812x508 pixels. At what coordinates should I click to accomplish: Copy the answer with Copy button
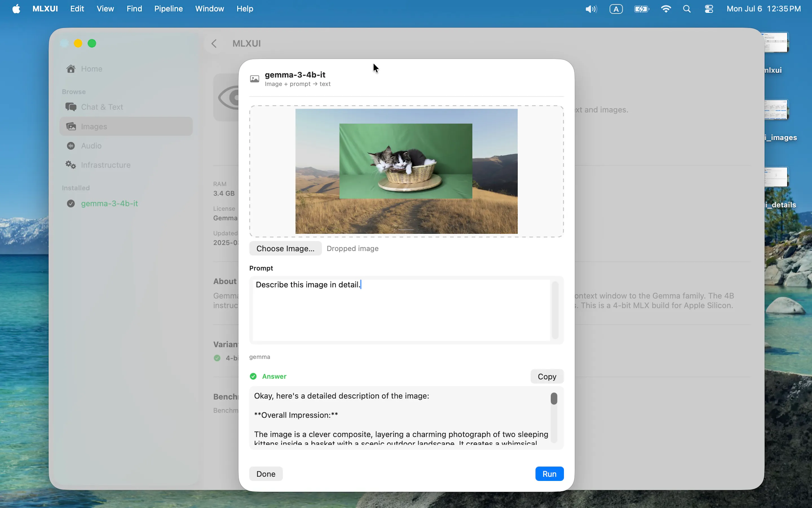point(547,376)
